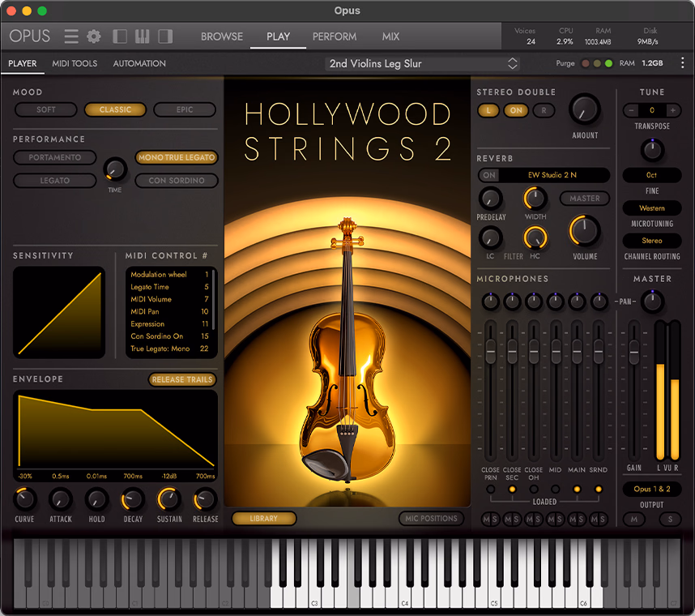Select the Classic mood

pos(115,109)
